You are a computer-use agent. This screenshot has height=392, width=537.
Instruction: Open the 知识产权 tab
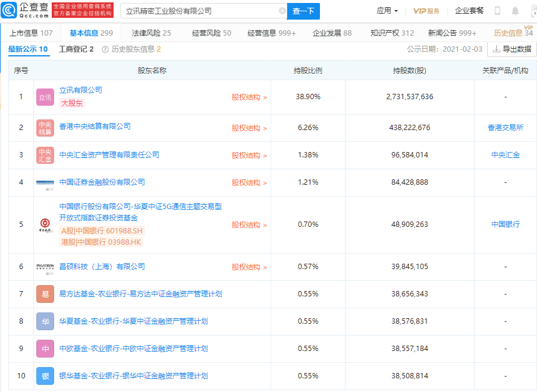click(x=392, y=33)
